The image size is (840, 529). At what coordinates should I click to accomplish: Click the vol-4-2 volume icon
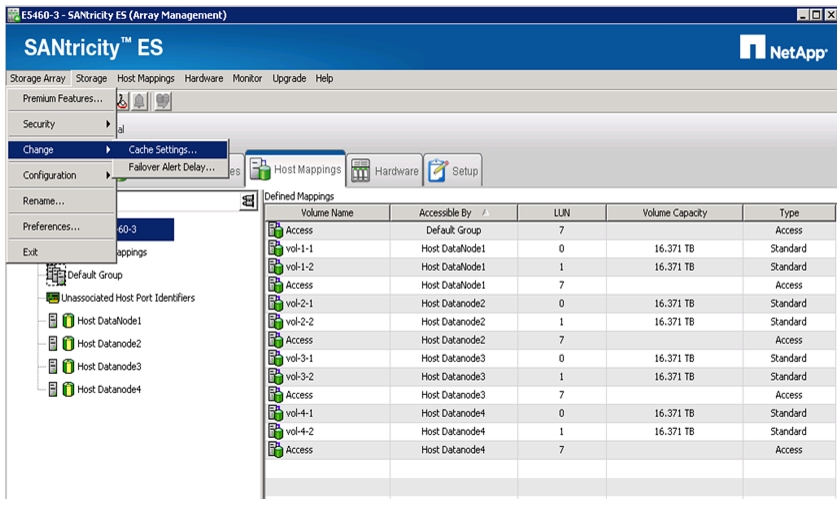point(275,431)
